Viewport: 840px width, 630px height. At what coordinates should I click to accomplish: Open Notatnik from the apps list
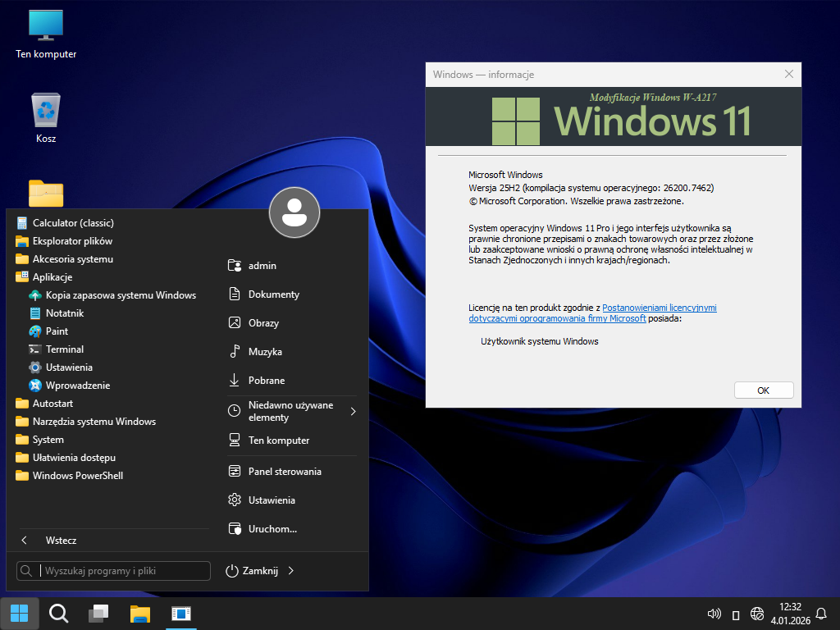(64, 313)
